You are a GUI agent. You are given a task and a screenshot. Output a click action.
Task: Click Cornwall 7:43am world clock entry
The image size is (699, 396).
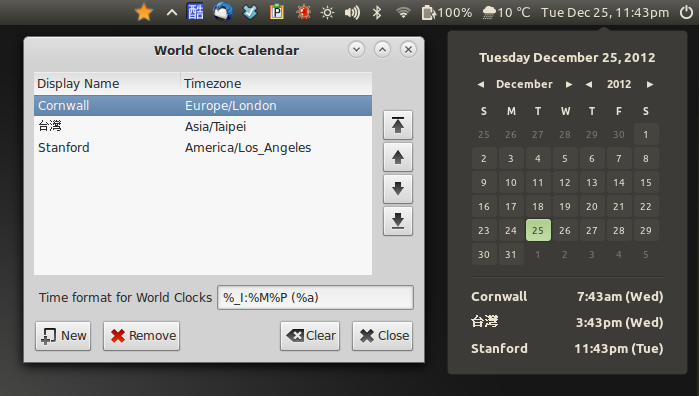(567, 297)
